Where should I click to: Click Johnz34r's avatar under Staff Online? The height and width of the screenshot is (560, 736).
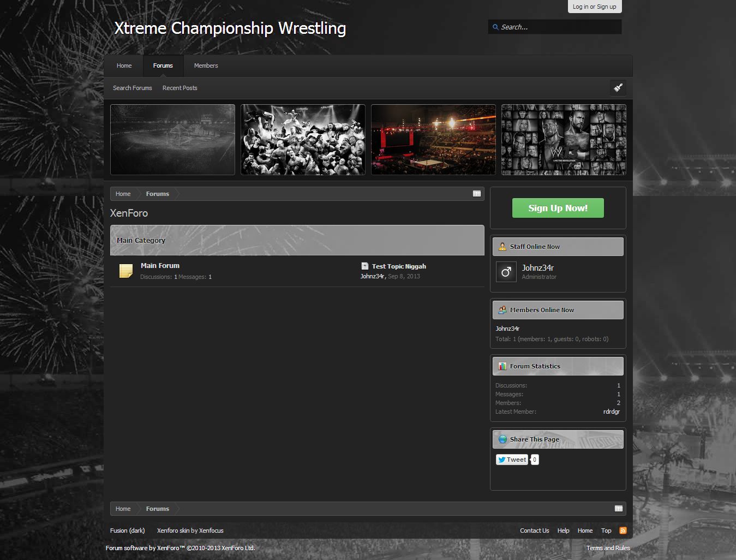point(506,272)
